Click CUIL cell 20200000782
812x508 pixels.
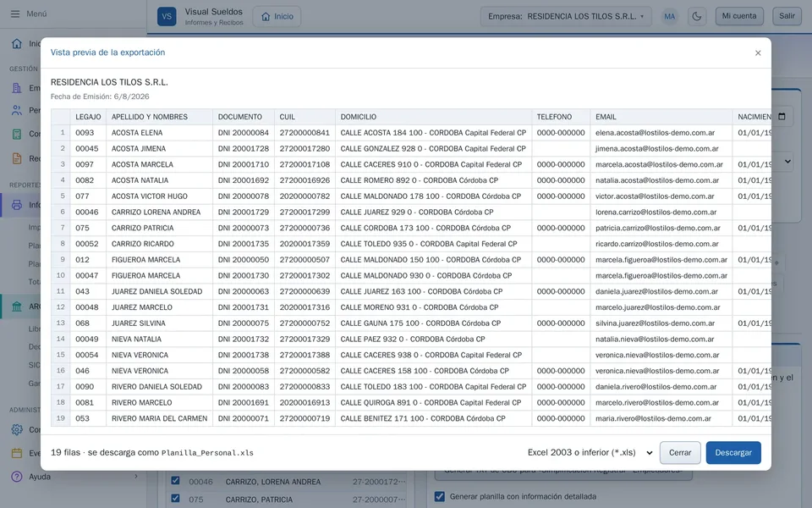304,196
